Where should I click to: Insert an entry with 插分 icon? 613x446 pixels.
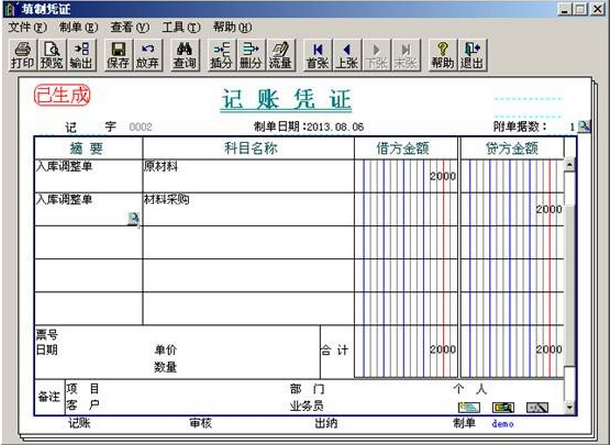click(x=221, y=53)
